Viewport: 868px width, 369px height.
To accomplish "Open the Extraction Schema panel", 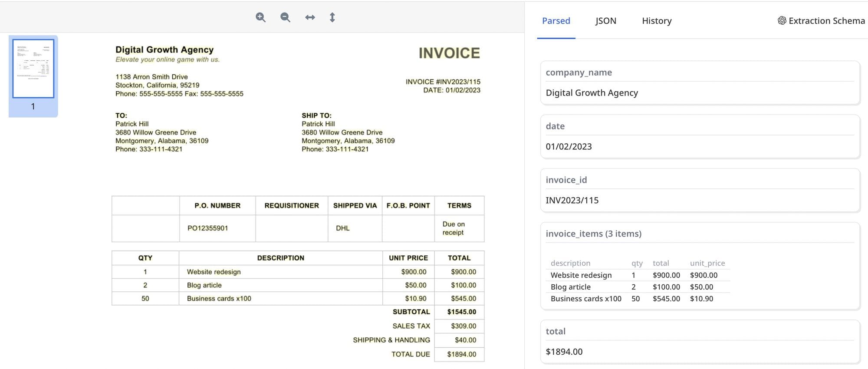I will 821,21.
